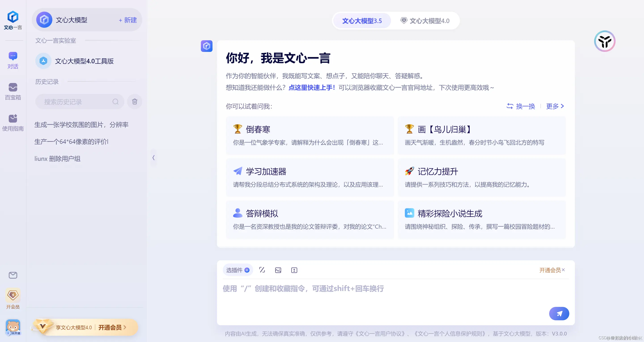Click description 画天气渐暖，生机盎然

[474, 142]
